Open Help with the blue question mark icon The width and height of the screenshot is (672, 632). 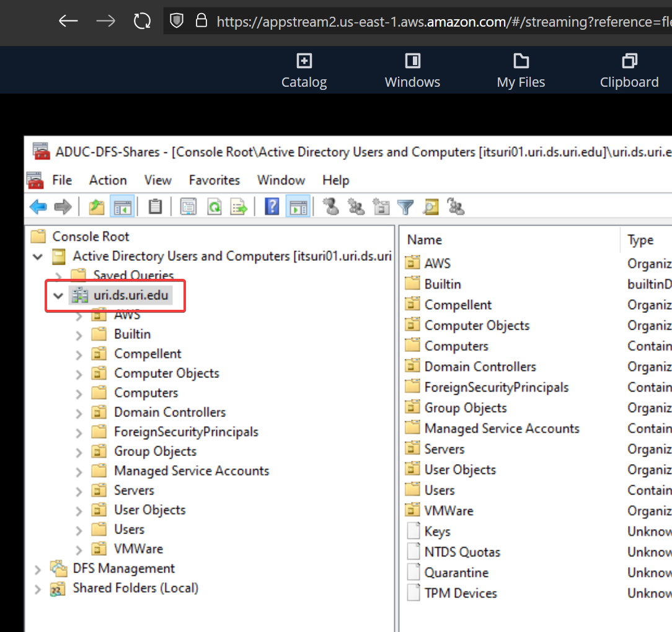[x=272, y=207]
